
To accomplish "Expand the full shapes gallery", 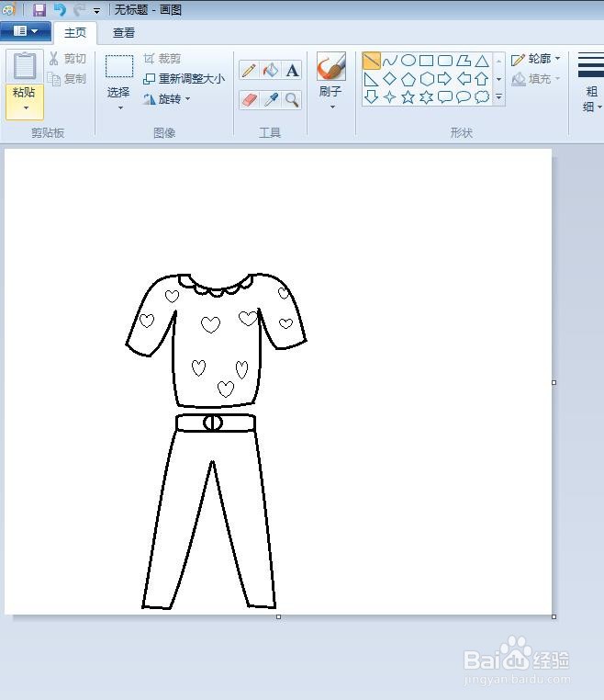I will [499, 96].
